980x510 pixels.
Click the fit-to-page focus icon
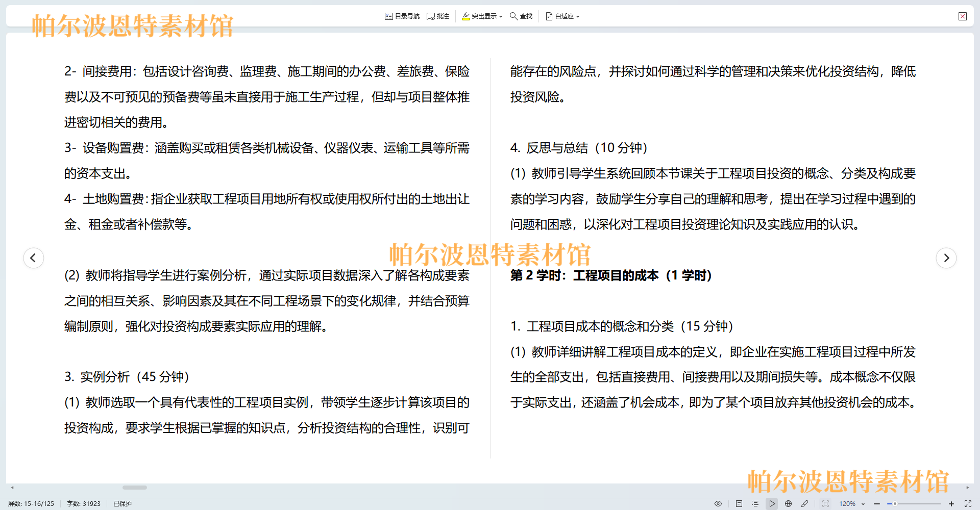[825, 503]
